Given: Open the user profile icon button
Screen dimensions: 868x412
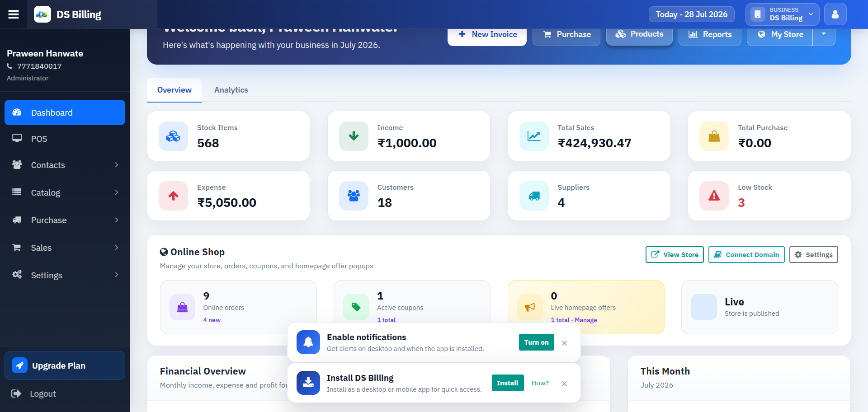Looking at the screenshot, I should click(x=835, y=14).
